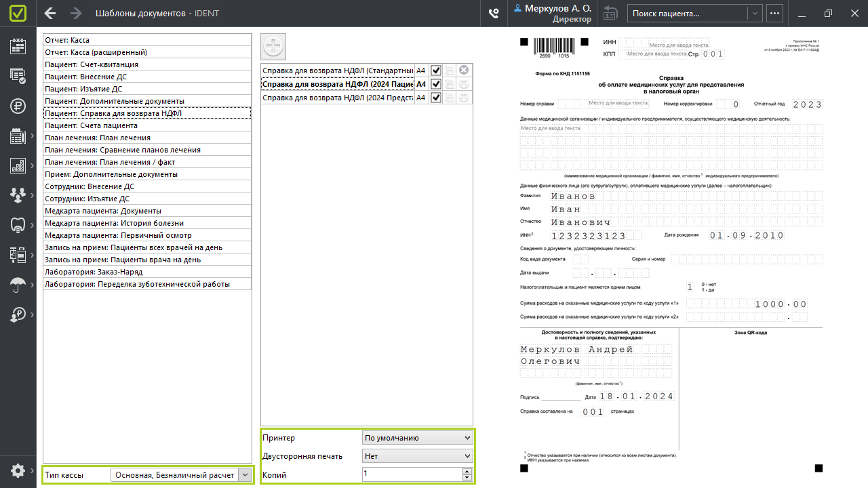Click the Поиск пациента search field

[x=688, y=14]
